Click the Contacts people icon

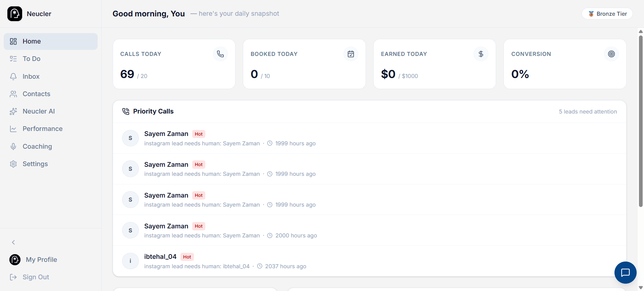coord(13,94)
